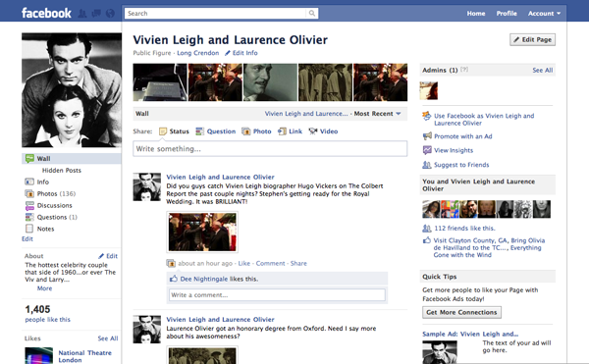The image size is (589, 364).
Task: Click the Write something box
Action: tap(270, 148)
